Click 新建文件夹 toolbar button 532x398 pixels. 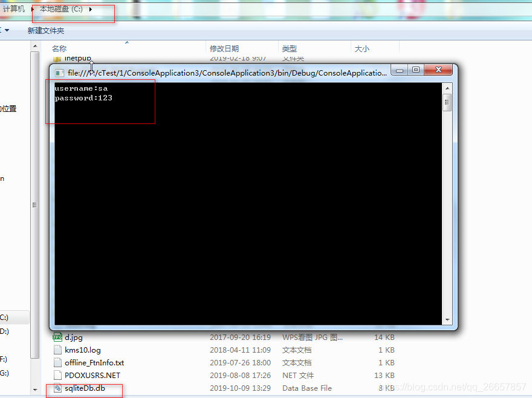click(46, 31)
